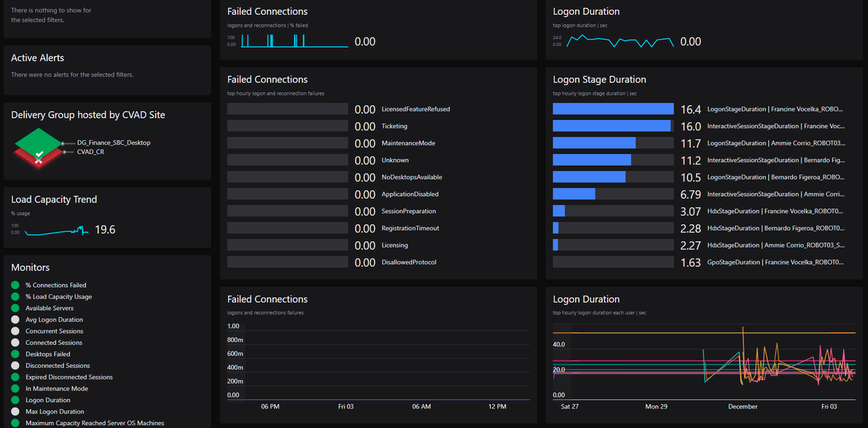Click the Mon 29 label on Logon Duration chart
Screen dimensions: 868x428
656,407
